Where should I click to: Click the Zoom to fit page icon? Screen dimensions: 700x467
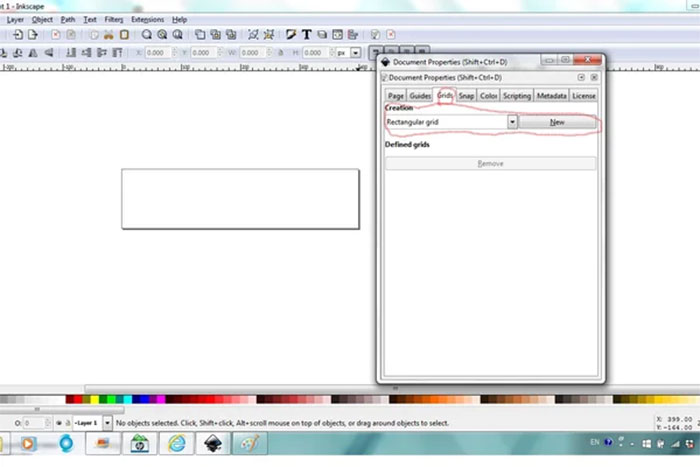(x=176, y=34)
